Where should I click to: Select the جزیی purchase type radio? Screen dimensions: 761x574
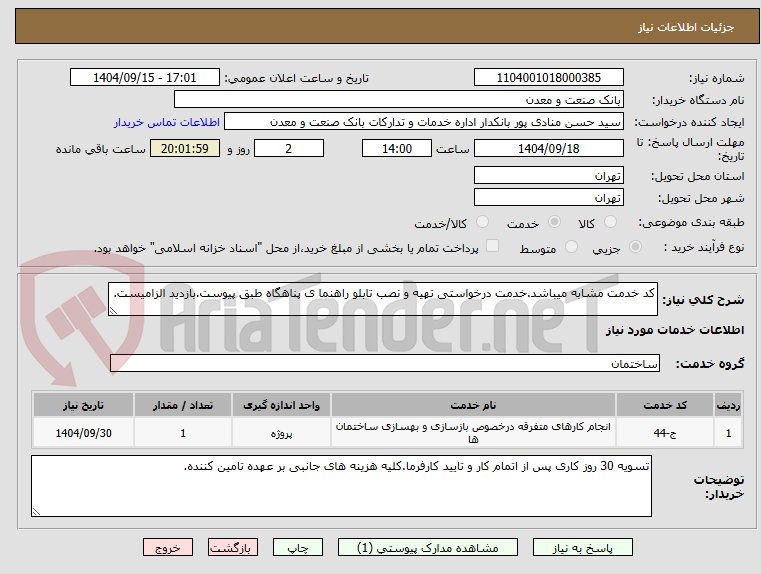click(x=635, y=247)
